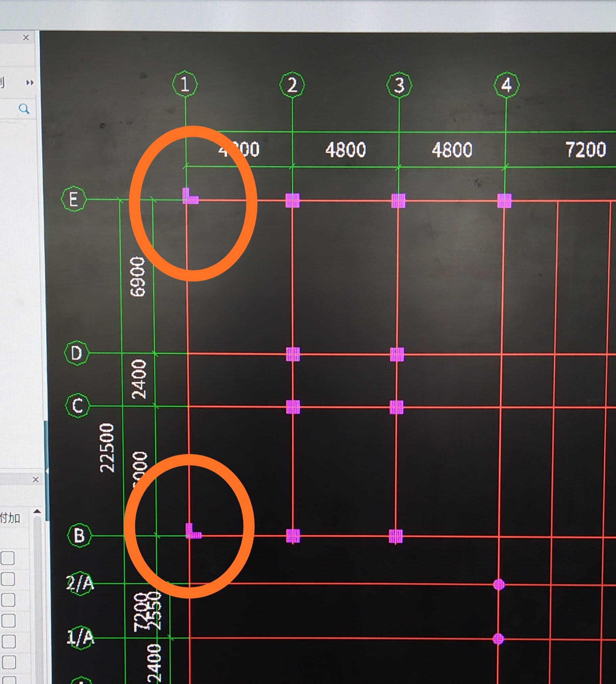
Task: Select the 4800 dimension between axes 2 and 3
Action: (346, 149)
